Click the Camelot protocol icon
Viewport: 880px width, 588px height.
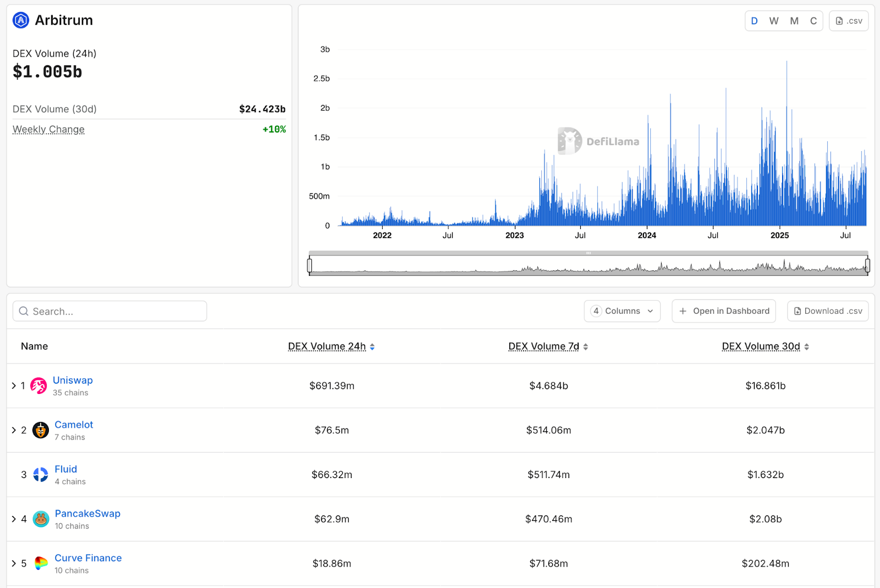coord(40,430)
